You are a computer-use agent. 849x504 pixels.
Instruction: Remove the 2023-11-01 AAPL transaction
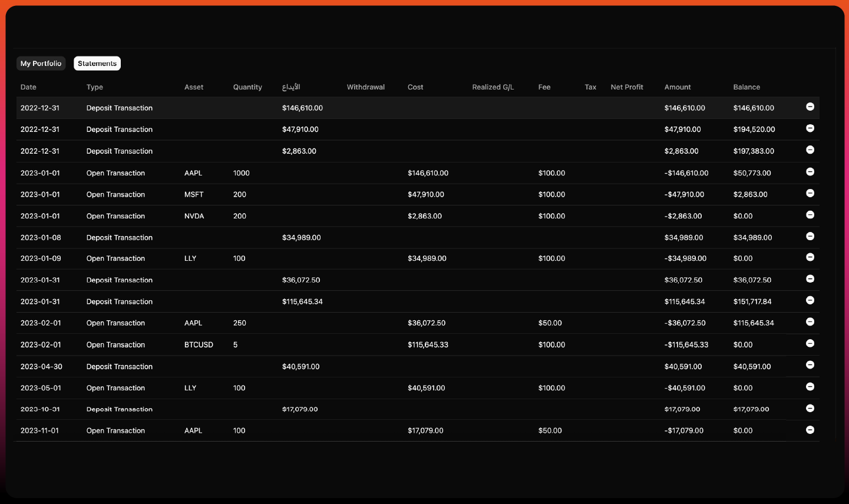(810, 430)
